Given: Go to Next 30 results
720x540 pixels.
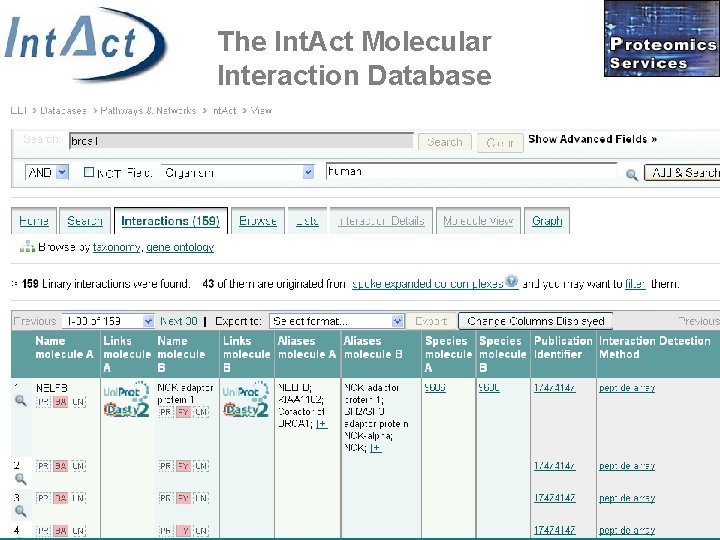Looking at the screenshot, I should point(179,321).
